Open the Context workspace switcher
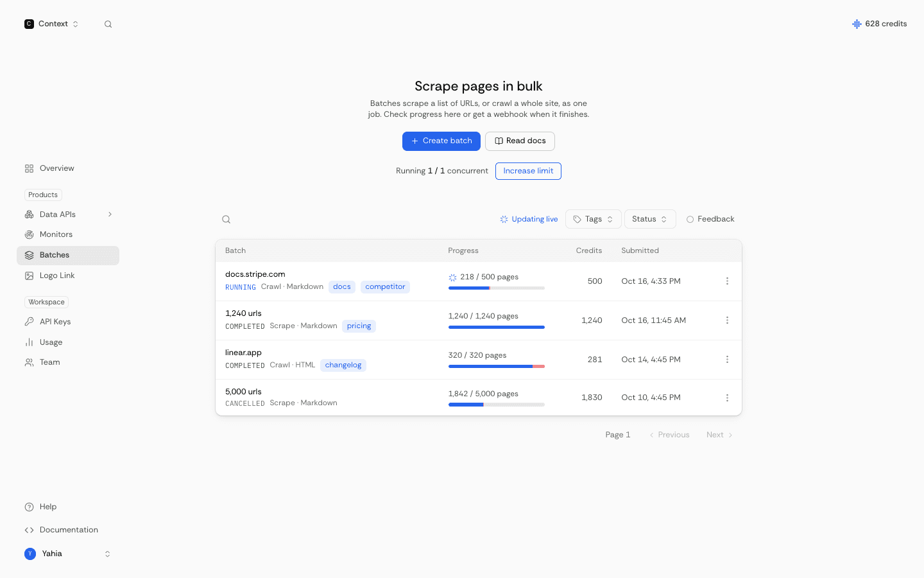 coord(52,24)
